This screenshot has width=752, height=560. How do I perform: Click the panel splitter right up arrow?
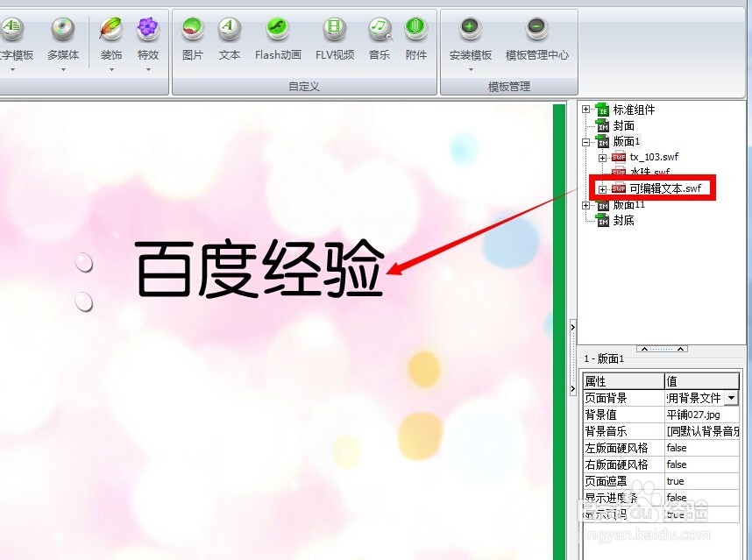[x=680, y=349]
